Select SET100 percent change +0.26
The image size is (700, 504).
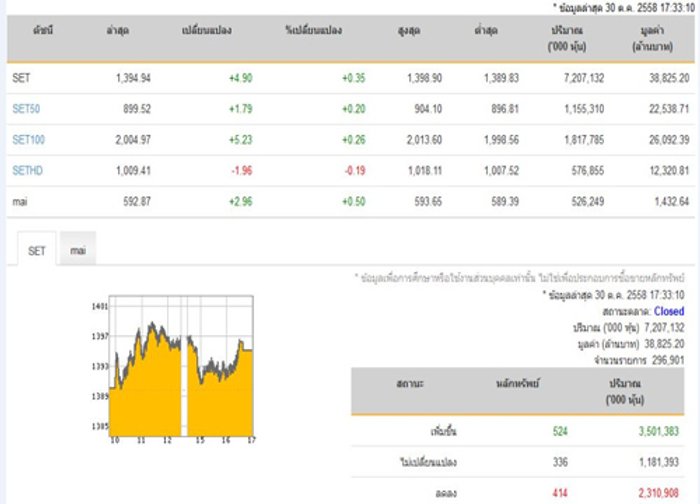(354, 140)
